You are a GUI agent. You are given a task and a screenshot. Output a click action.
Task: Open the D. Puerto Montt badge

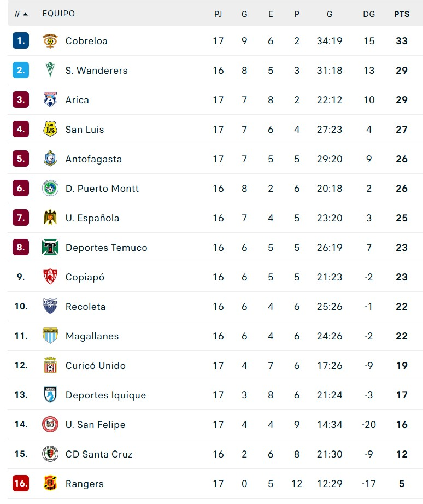tap(50, 189)
